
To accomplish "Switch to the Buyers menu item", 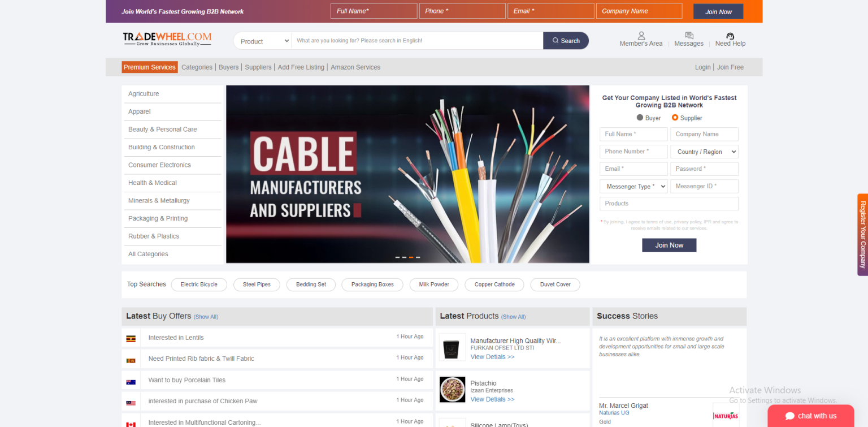I will (228, 67).
